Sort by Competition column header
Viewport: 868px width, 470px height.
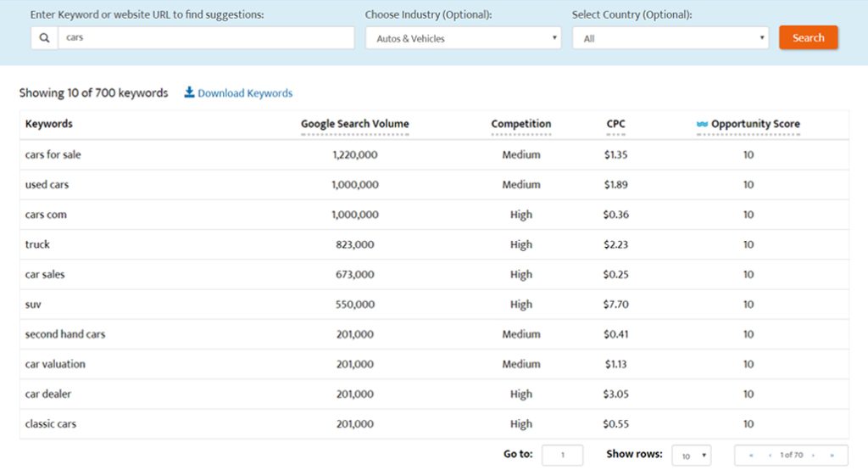click(x=521, y=124)
